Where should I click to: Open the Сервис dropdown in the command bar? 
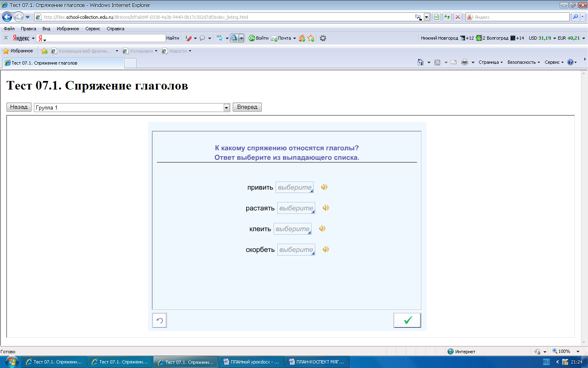[x=554, y=62]
